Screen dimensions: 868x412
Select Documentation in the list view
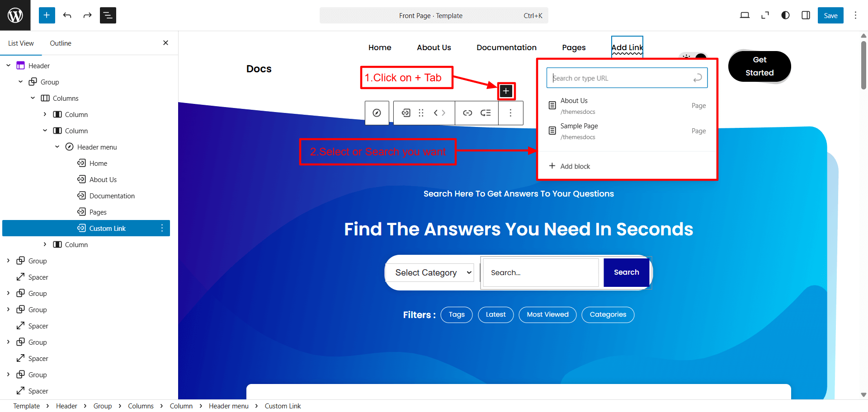click(x=112, y=196)
